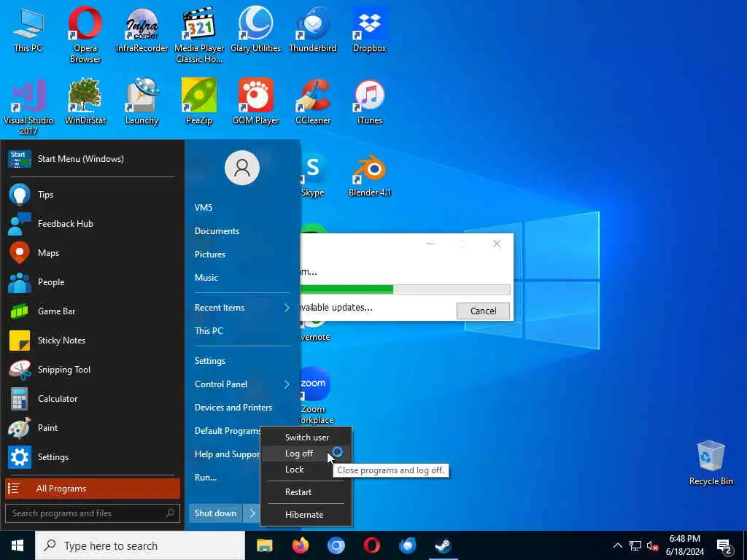Select the This PC desktop icon
747x560 pixels.
click(28, 29)
